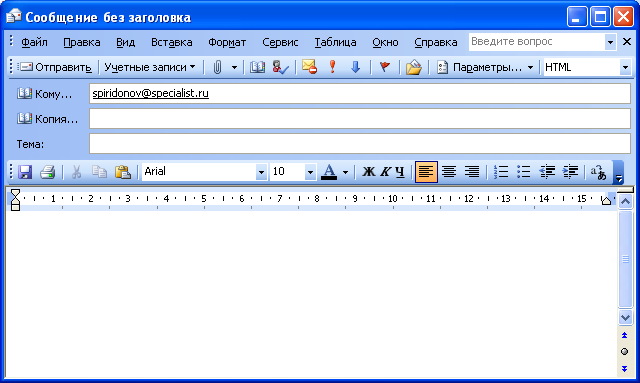Click the right indent marker on ruler
This screenshot has width=640, height=383.
click(606, 200)
